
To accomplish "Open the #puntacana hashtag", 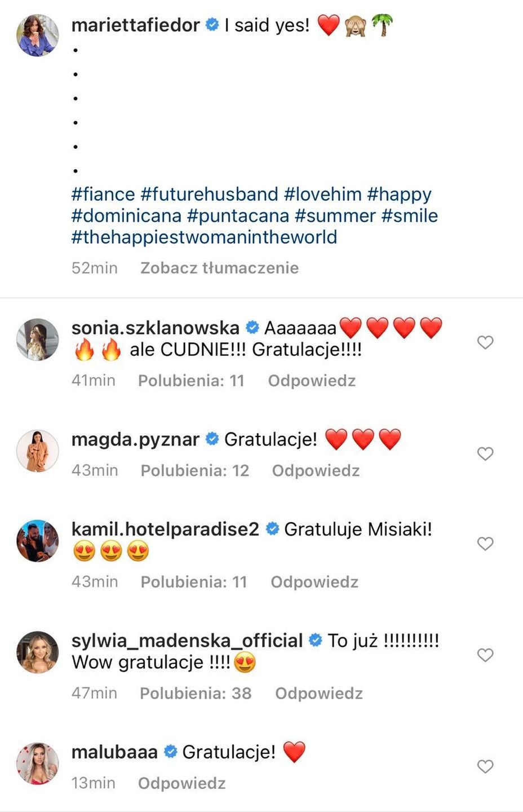I will pos(238,216).
